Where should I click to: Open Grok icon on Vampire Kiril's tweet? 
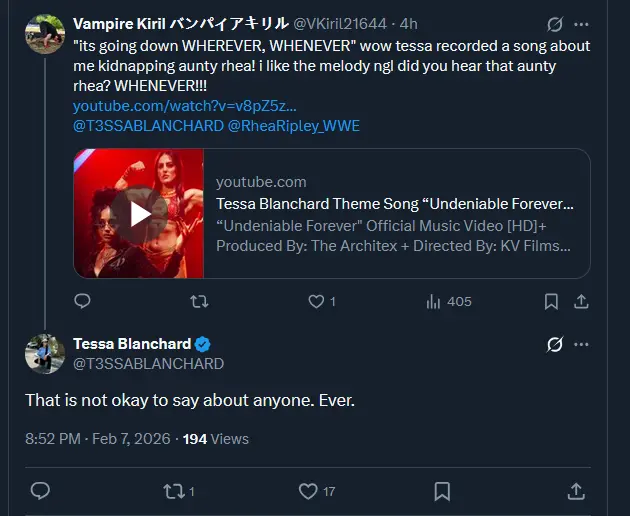pos(555,24)
